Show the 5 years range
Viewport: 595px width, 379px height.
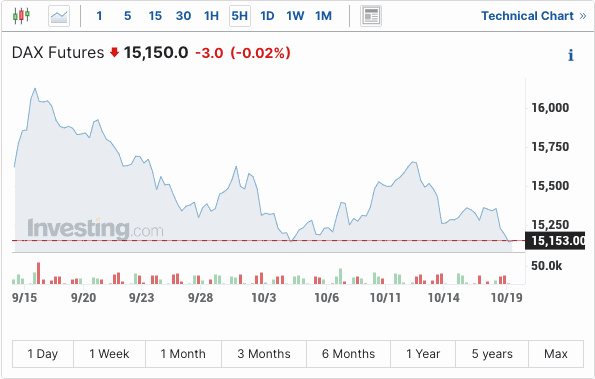pyautogui.click(x=492, y=354)
